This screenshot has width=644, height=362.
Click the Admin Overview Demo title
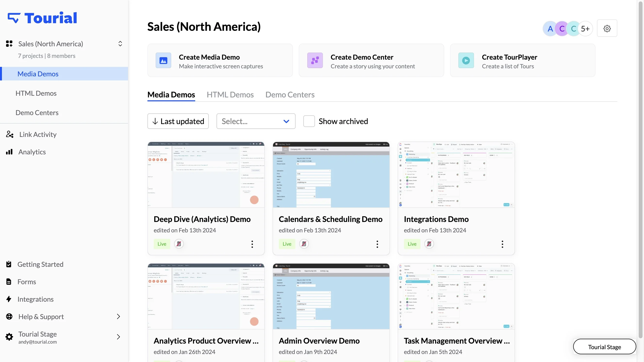[x=319, y=341]
